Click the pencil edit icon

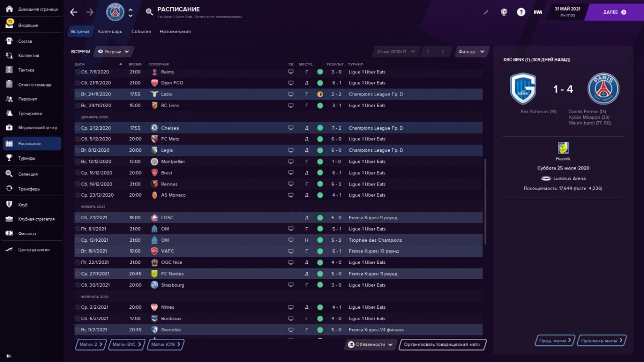[486, 12]
